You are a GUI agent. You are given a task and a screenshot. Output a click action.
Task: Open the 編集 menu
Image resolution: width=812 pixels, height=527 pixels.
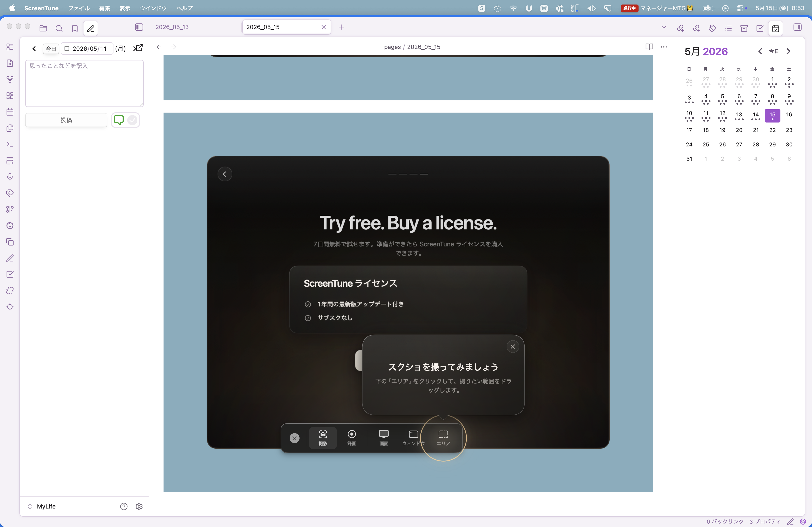104,8
